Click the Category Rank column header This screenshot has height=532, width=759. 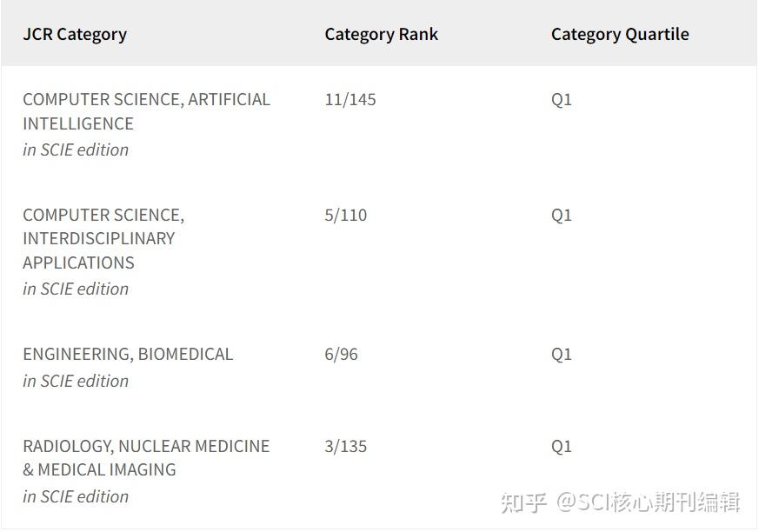(x=381, y=35)
